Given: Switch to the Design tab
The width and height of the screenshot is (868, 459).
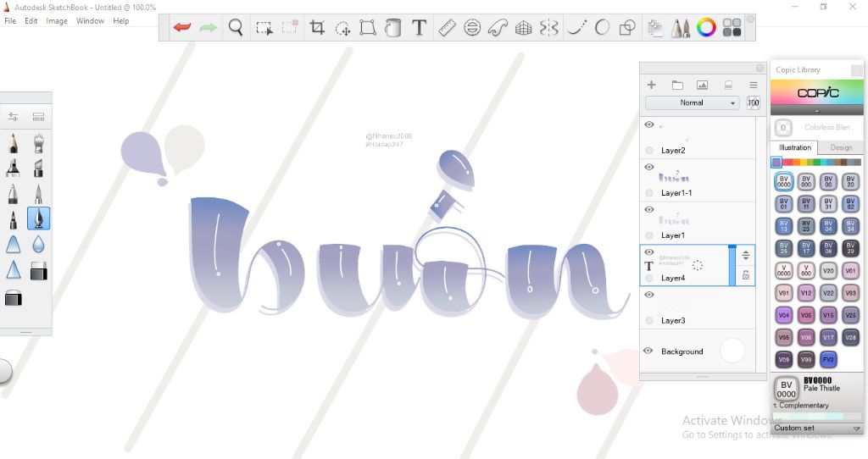Looking at the screenshot, I should click(840, 147).
